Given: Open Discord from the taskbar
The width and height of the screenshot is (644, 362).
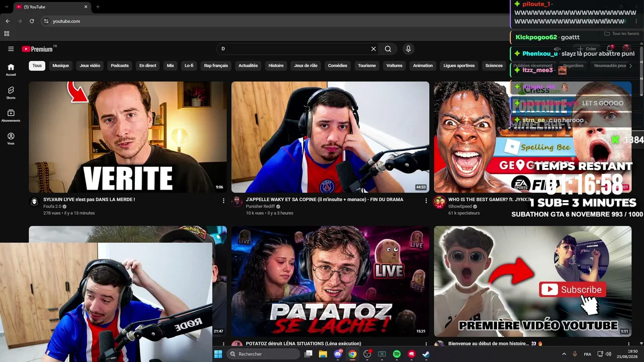Looking at the screenshot, I should 338,354.
